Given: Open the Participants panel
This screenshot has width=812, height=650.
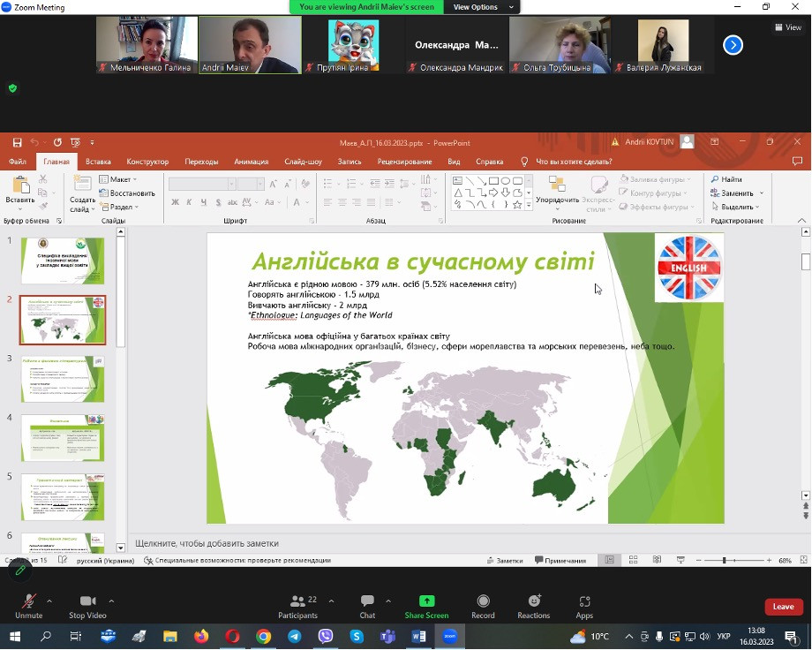Looking at the screenshot, I should 297,602.
